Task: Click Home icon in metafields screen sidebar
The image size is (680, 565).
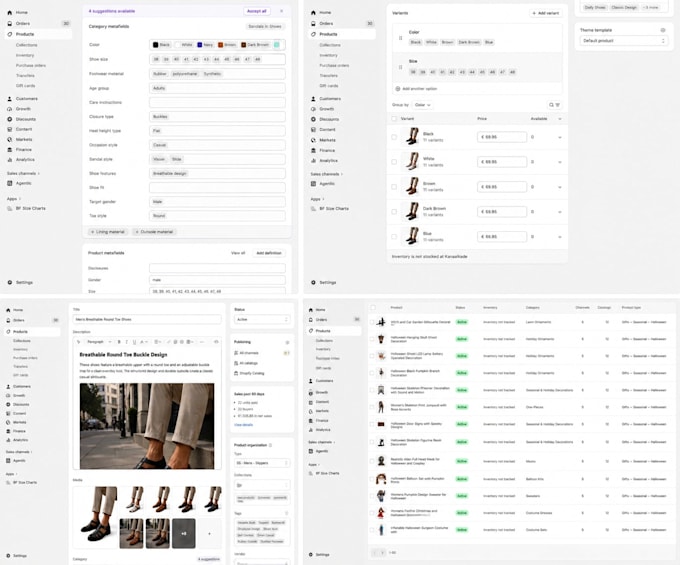Action: coord(10,13)
